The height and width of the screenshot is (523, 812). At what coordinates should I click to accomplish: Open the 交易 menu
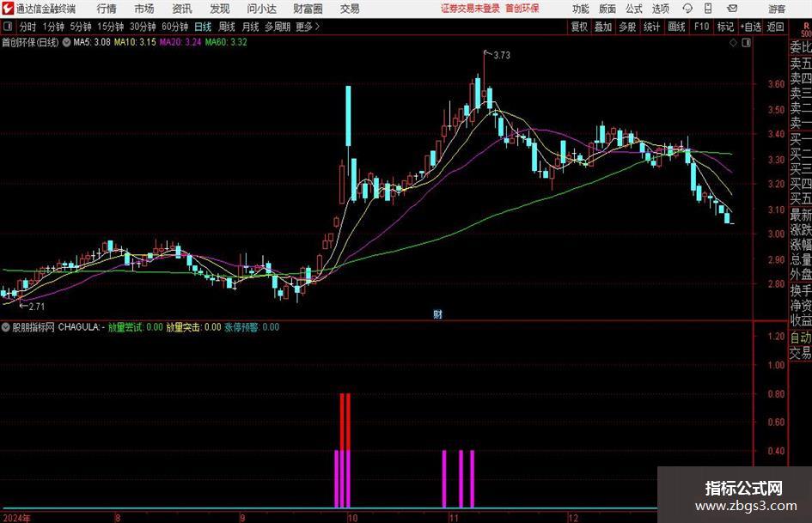pyautogui.click(x=350, y=9)
